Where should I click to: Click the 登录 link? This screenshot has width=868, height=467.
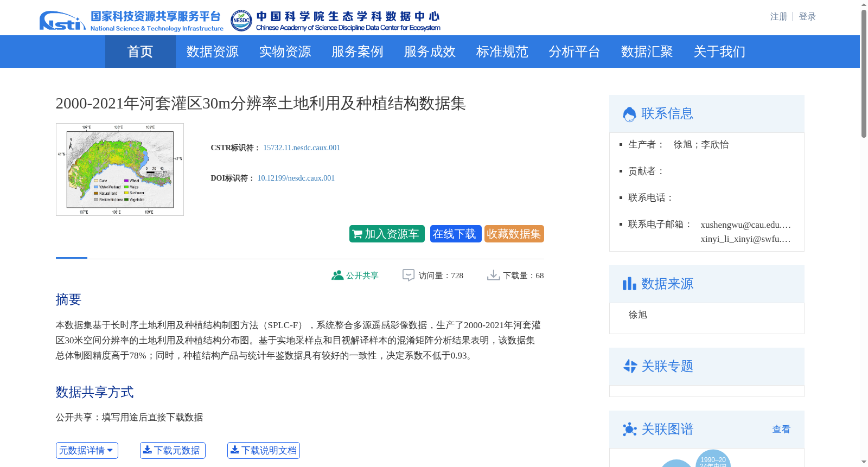pos(807,17)
